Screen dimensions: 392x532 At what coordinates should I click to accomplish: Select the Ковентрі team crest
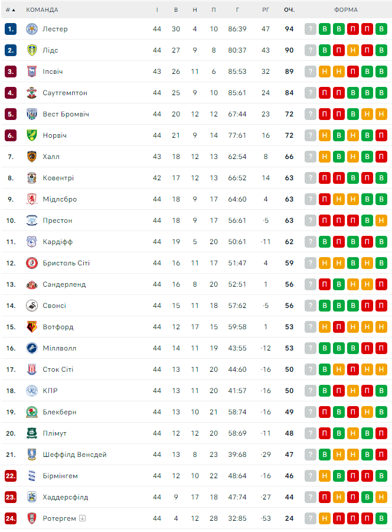pyautogui.click(x=32, y=178)
